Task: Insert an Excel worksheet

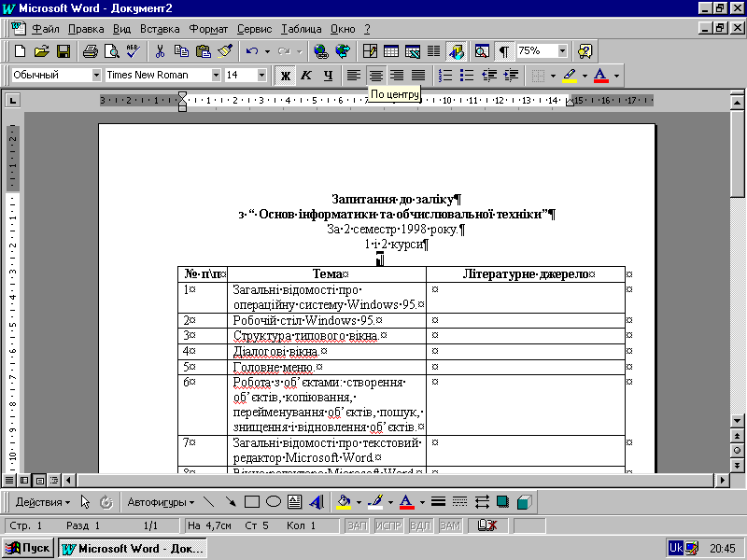Action: [x=413, y=51]
